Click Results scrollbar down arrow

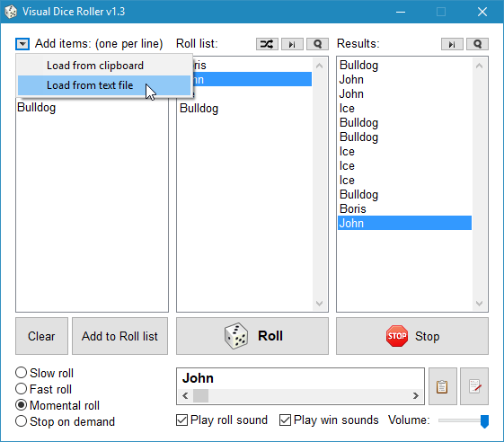[x=479, y=303]
